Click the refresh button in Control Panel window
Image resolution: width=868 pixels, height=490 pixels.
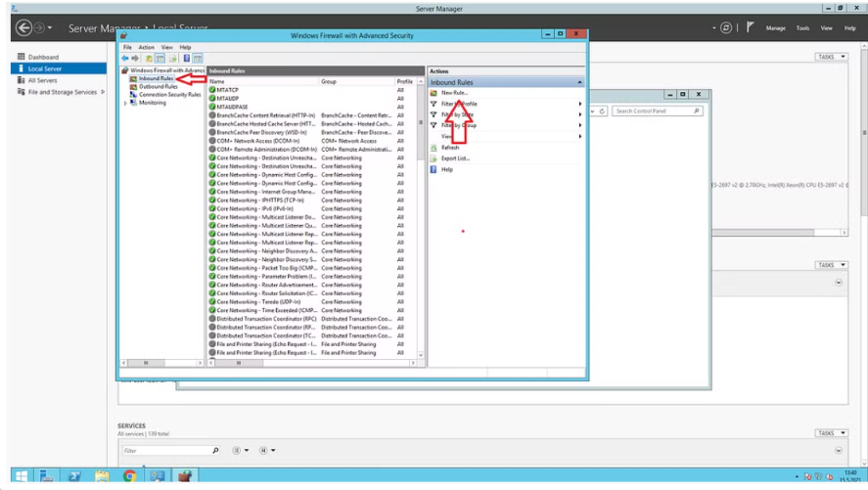click(x=602, y=111)
